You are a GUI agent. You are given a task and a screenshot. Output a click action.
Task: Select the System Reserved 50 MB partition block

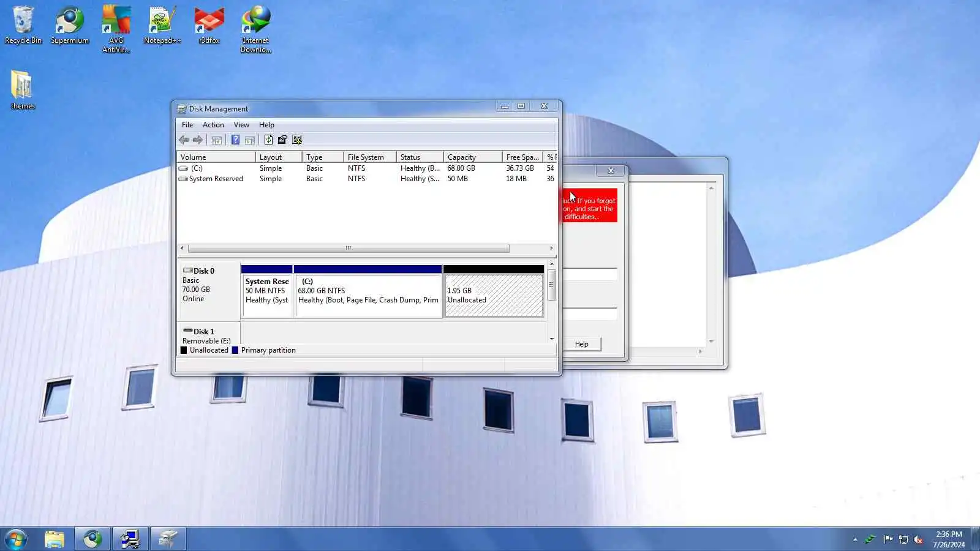[267, 291]
